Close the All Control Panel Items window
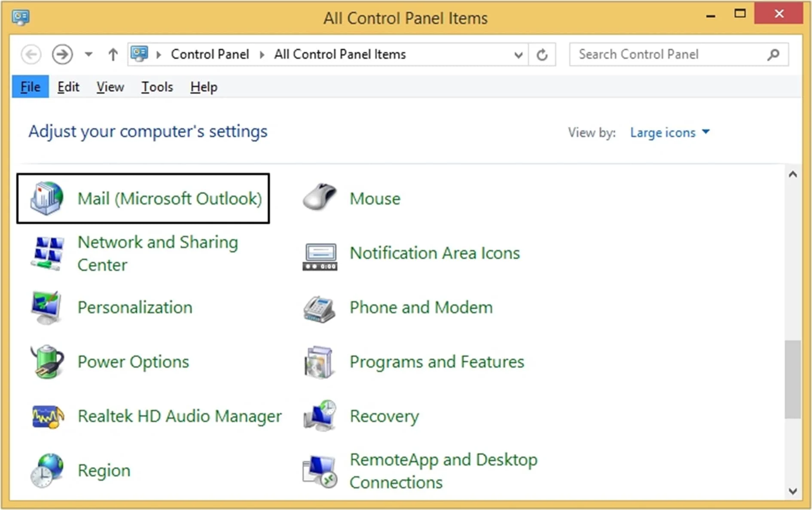This screenshot has height=510, width=812. click(x=779, y=13)
